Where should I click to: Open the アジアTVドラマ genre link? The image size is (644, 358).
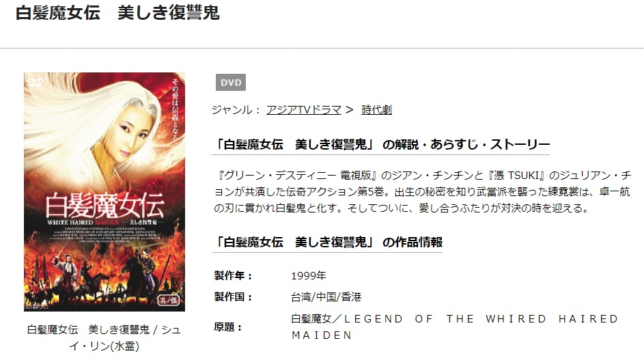click(304, 110)
